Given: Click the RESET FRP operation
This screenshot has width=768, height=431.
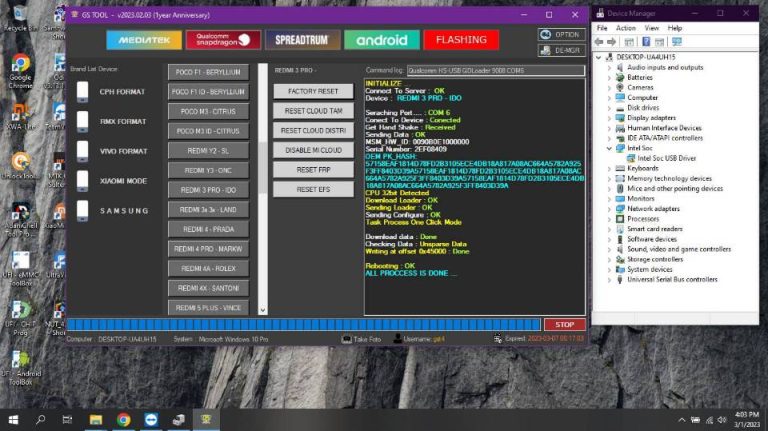Looking at the screenshot, I should [x=313, y=169].
